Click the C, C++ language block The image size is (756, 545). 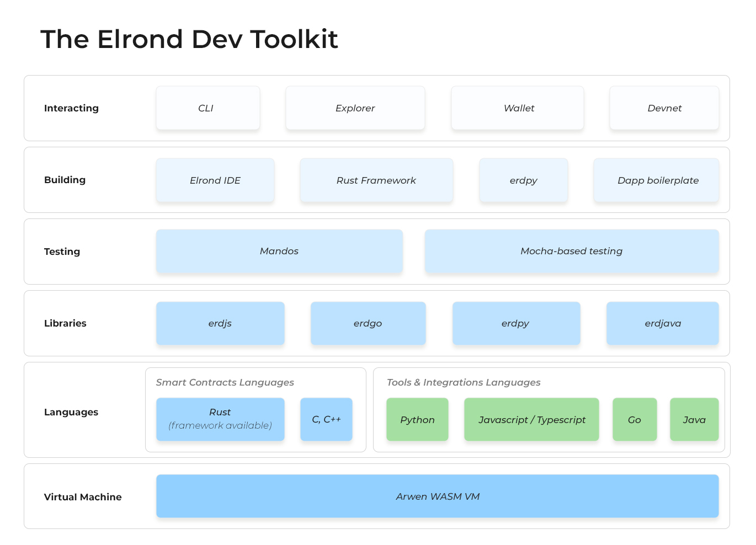[x=326, y=419]
